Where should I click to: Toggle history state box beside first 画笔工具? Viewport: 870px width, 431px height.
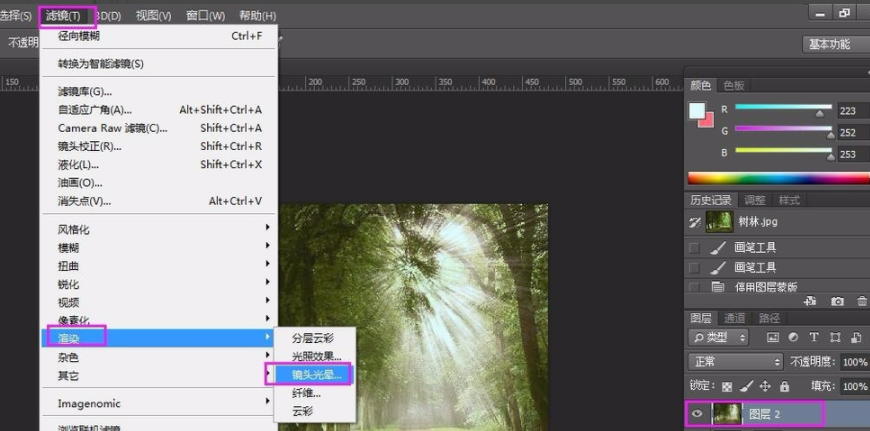click(x=695, y=247)
